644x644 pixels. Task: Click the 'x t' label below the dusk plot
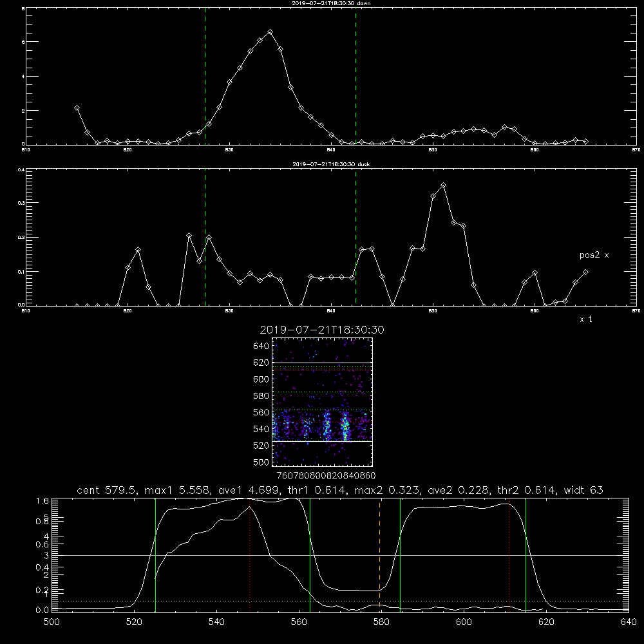coord(585,319)
